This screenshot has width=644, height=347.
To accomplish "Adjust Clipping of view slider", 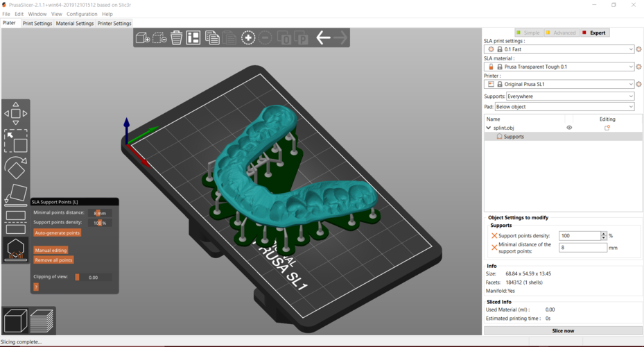I will (93, 277).
